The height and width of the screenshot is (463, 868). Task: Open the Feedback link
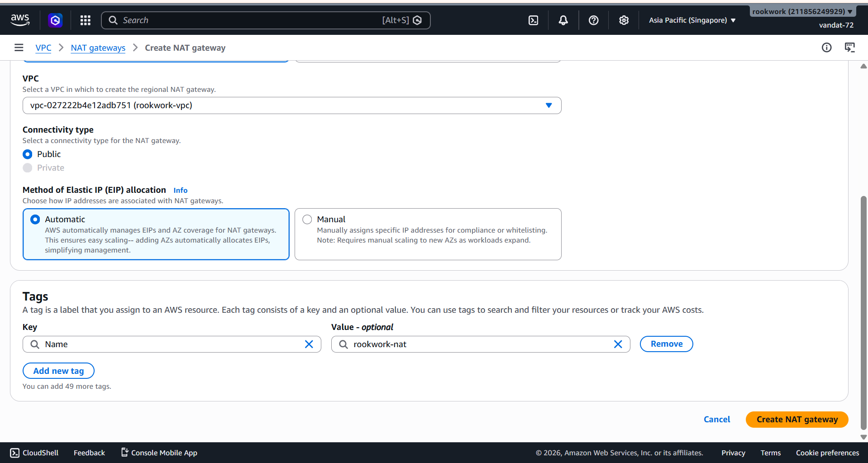coord(89,453)
